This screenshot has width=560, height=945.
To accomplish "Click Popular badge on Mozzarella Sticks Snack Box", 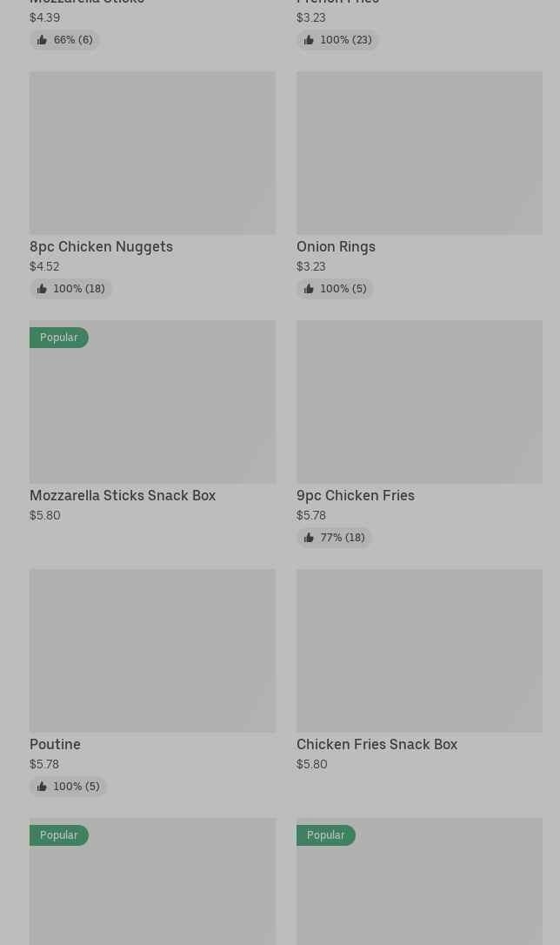I will point(58,338).
